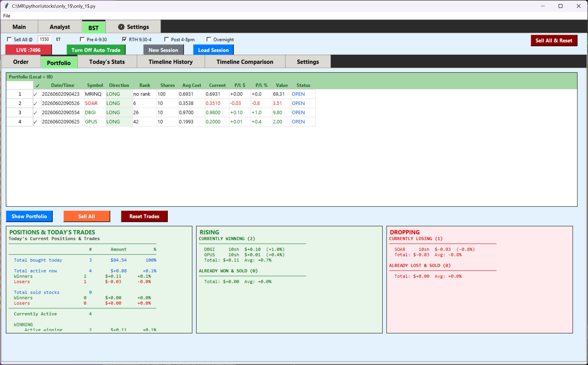Click 'Total bought today' line
Viewport: 588px width, 365px height.
pos(85,260)
